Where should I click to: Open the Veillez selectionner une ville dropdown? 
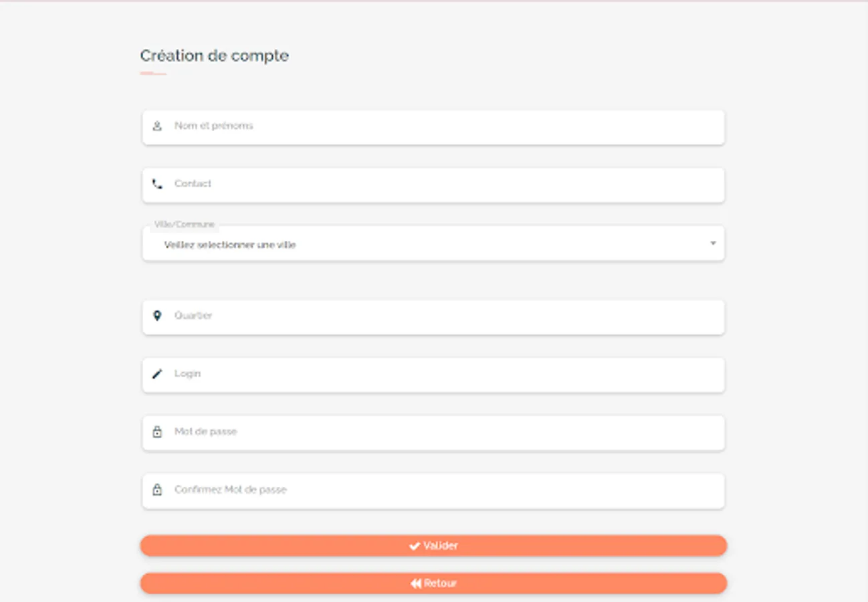tap(428, 245)
